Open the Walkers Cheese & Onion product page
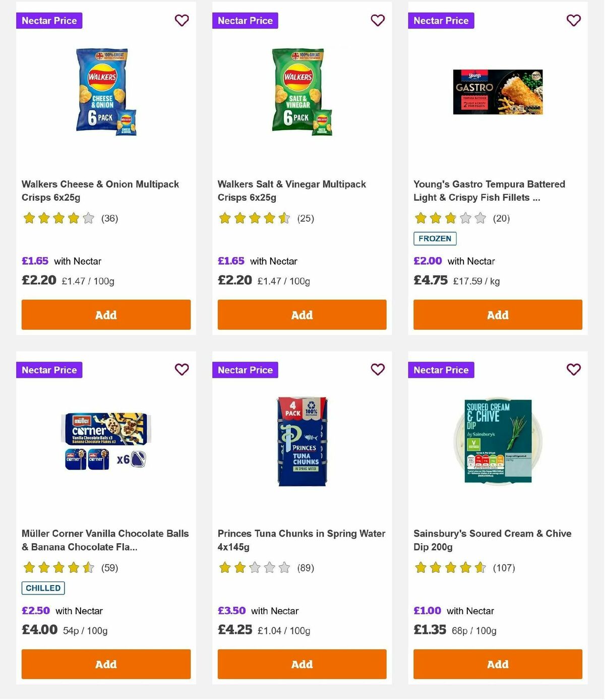The height and width of the screenshot is (700, 605). (x=100, y=191)
